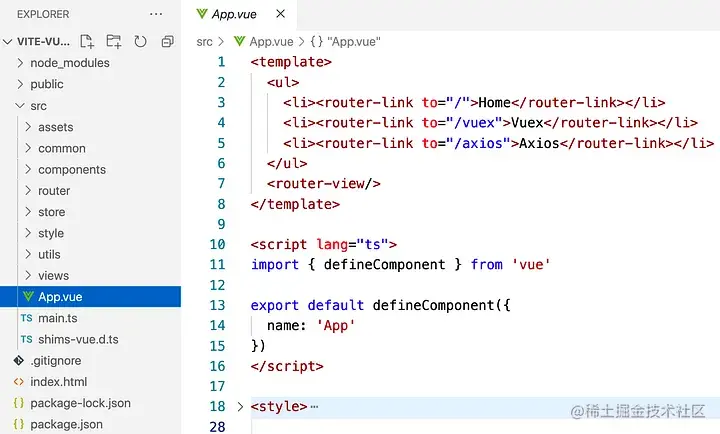720x434 pixels.
Task: Click the folded ellipsis after <style> tag
Action: [314, 406]
